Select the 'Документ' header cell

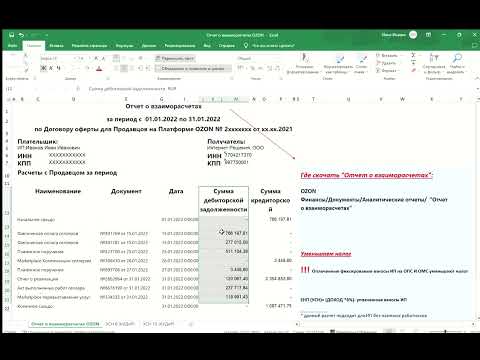126,191
